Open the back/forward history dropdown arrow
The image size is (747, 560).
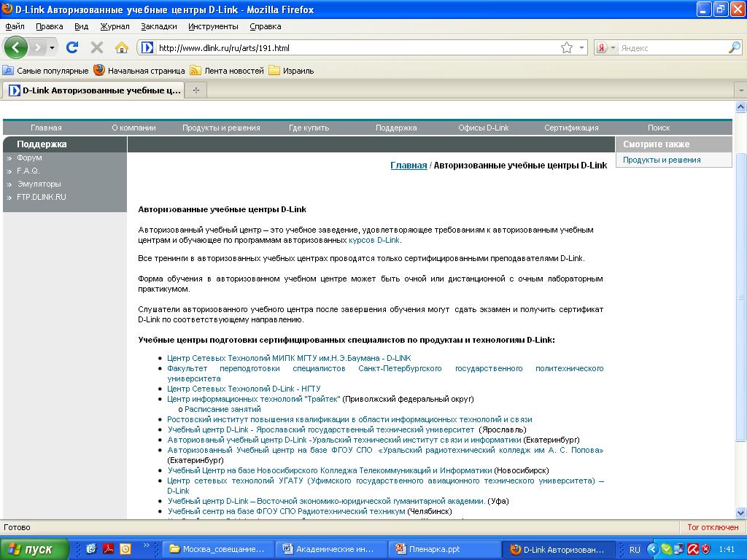point(52,47)
